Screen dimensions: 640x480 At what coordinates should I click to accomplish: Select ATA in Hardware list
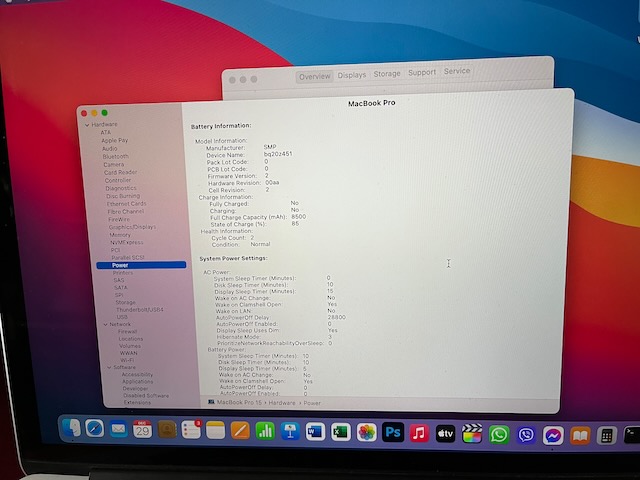[106, 132]
